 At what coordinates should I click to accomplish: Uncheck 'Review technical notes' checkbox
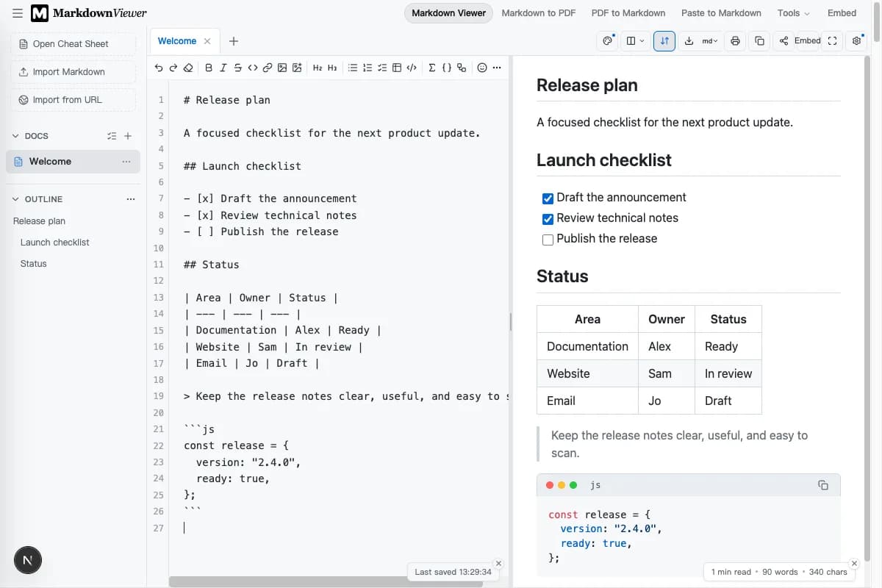[548, 219]
